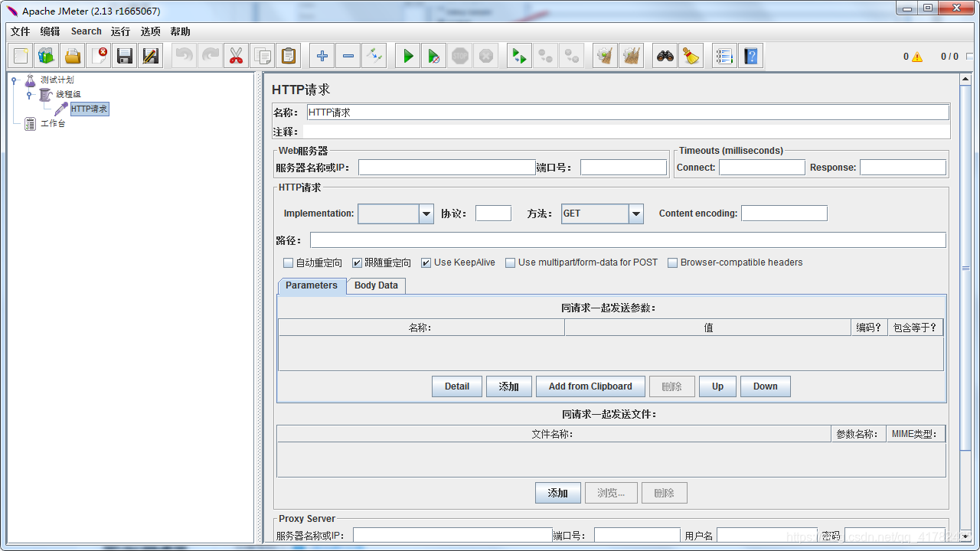
Task: Click the 路径 input field
Action: pyautogui.click(x=628, y=240)
